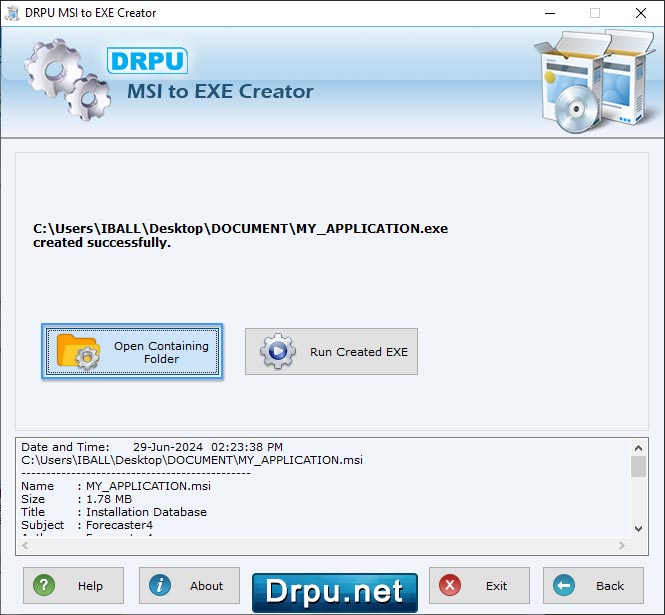Click the blue arrow Back icon

click(x=564, y=585)
